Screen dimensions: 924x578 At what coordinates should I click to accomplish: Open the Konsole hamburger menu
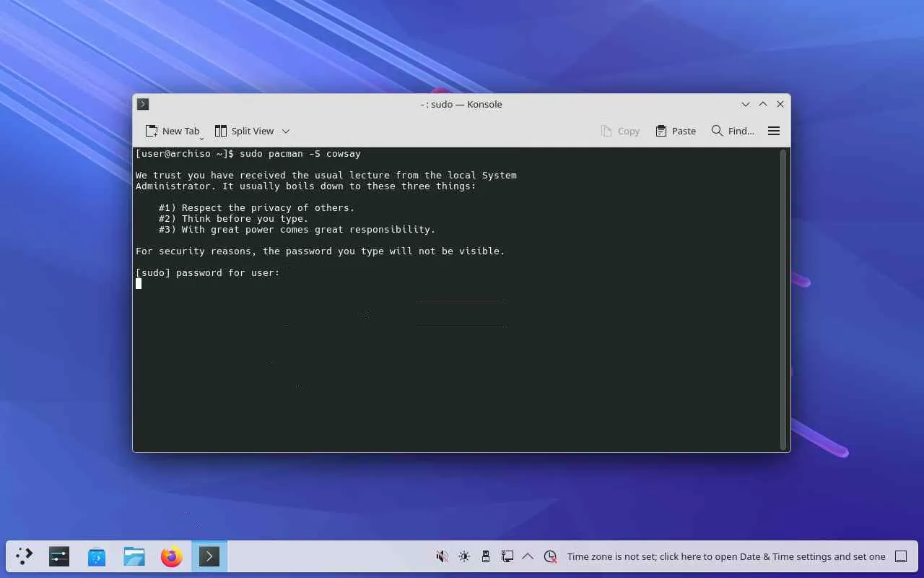click(x=774, y=131)
